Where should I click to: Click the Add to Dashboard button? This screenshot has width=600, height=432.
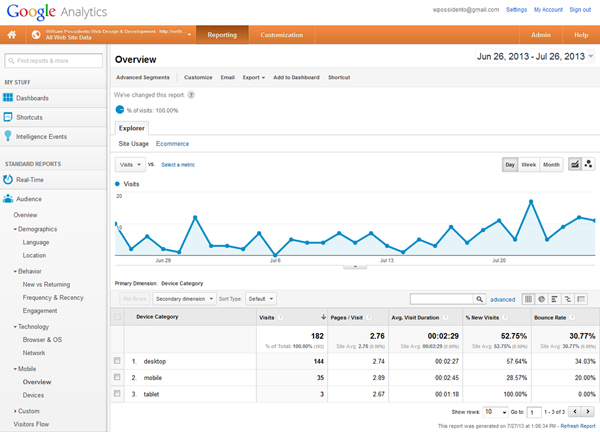(x=296, y=77)
